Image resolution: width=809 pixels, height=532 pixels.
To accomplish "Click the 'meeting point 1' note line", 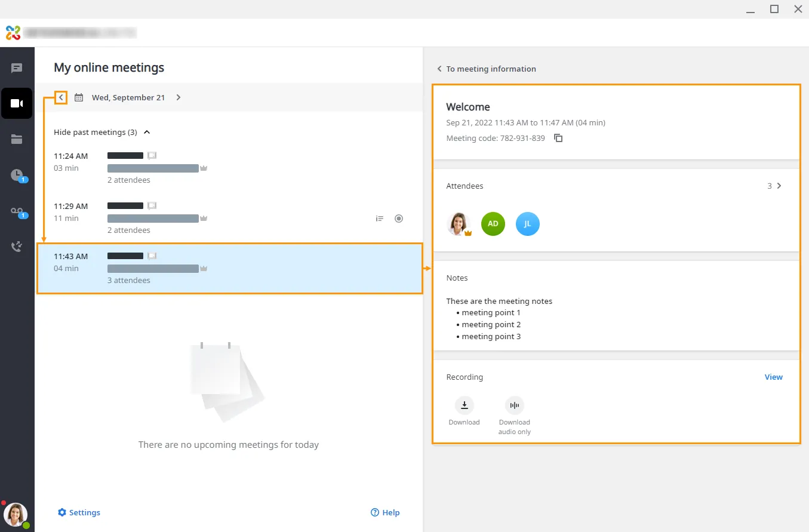I will tap(491, 313).
